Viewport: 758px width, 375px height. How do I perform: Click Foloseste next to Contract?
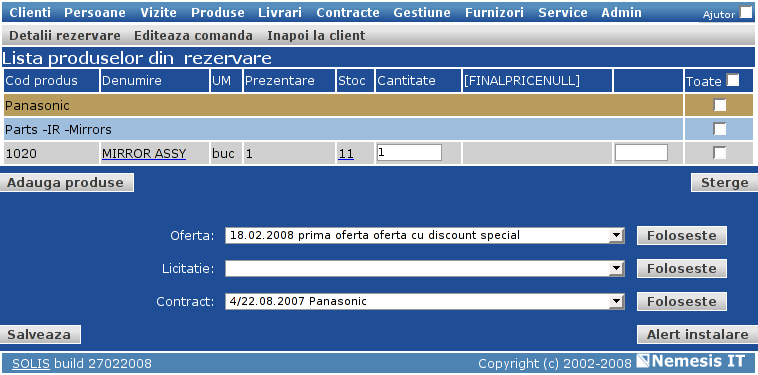pyautogui.click(x=682, y=302)
